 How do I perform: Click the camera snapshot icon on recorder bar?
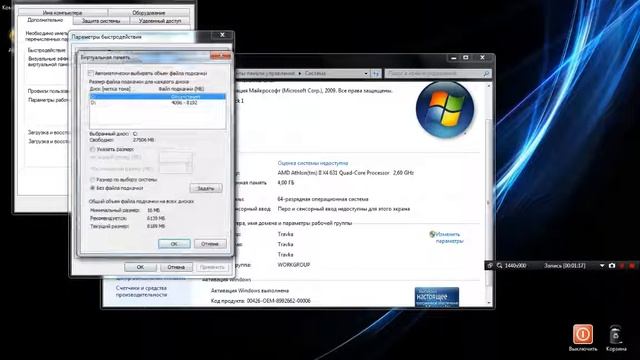pyautogui.click(x=612, y=266)
